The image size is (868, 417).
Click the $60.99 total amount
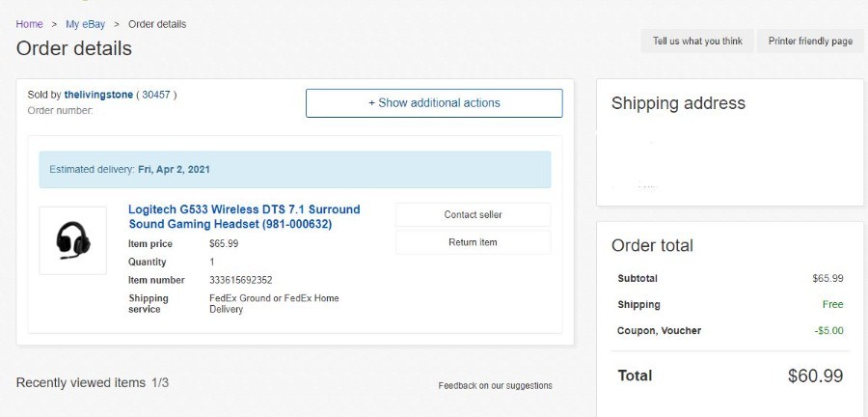(x=815, y=375)
